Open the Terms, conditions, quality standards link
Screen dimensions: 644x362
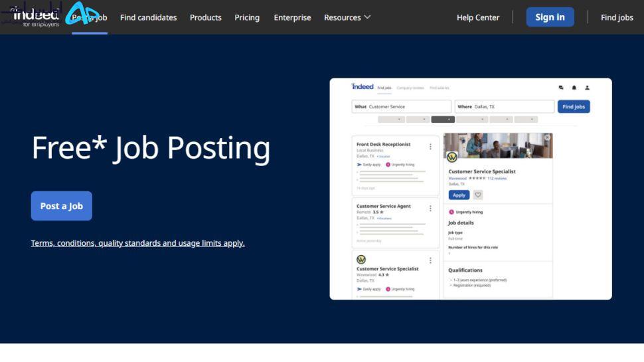[x=137, y=243]
